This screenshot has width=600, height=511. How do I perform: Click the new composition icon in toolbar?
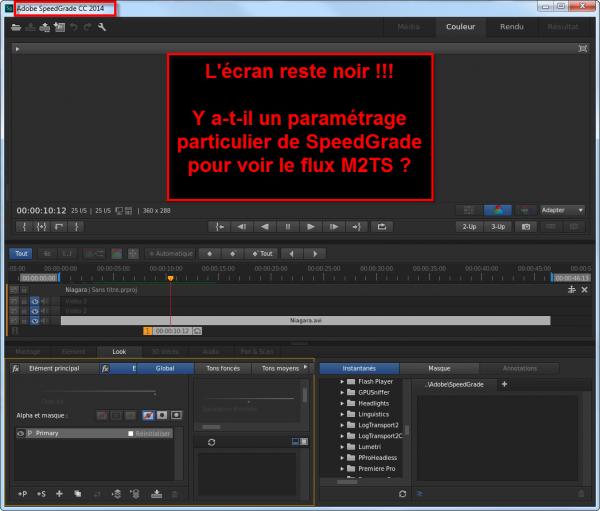point(59,27)
